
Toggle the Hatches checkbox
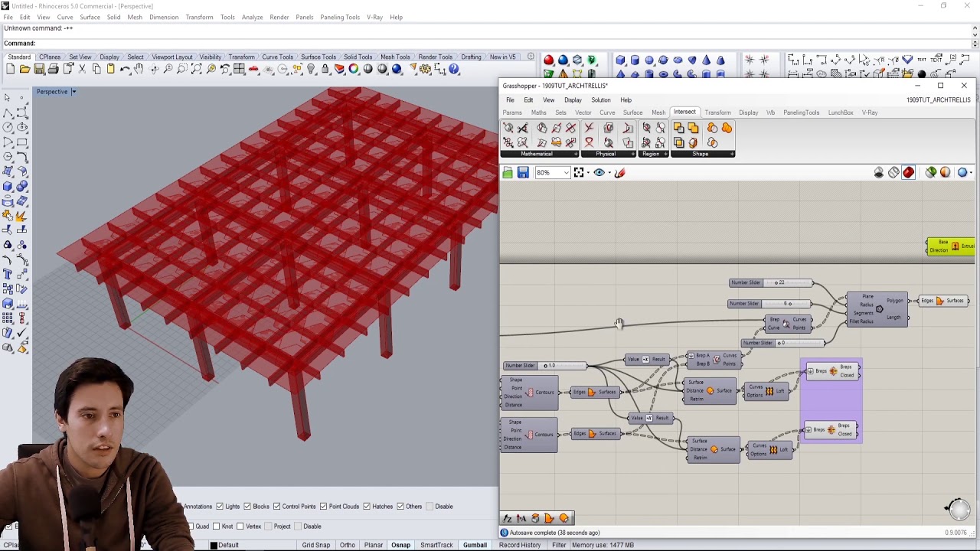[x=367, y=507]
